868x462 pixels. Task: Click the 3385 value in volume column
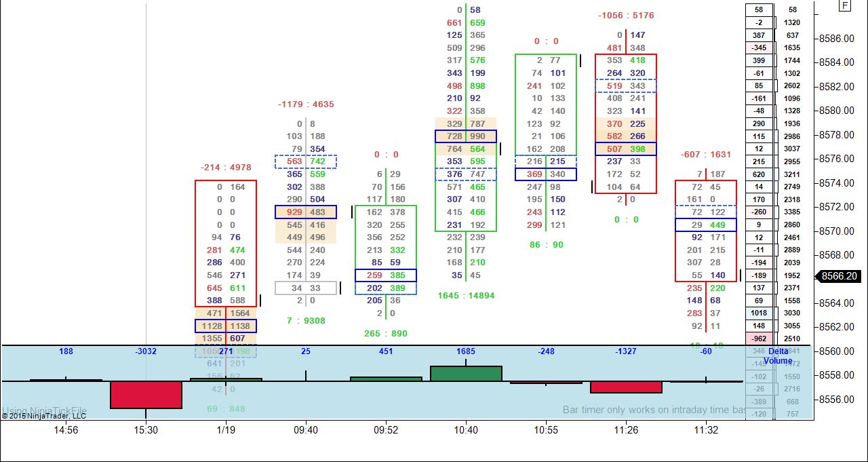tap(793, 212)
